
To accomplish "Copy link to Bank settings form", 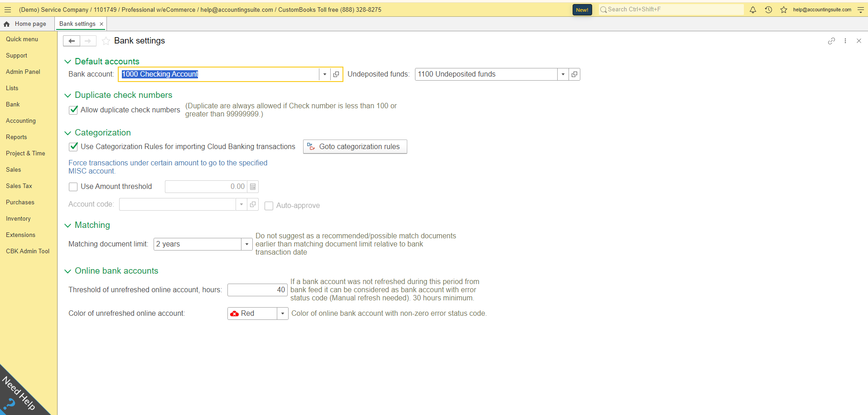I will coord(831,41).
